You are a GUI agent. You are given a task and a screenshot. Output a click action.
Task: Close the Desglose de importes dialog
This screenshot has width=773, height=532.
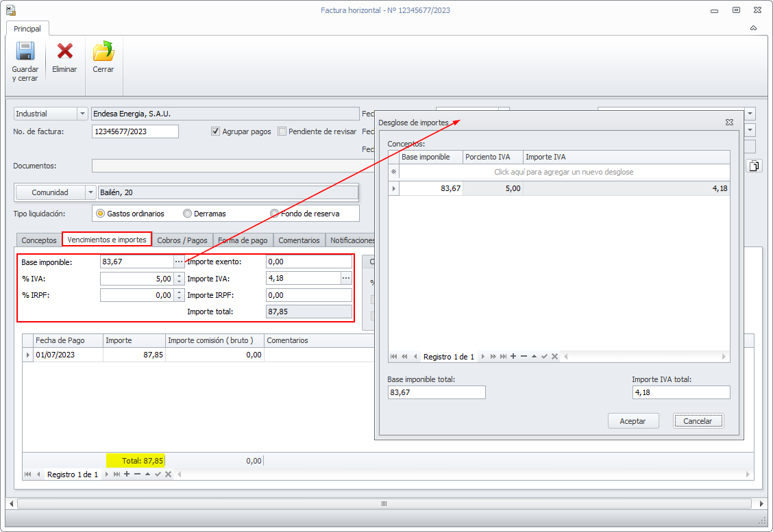[729, 123]
